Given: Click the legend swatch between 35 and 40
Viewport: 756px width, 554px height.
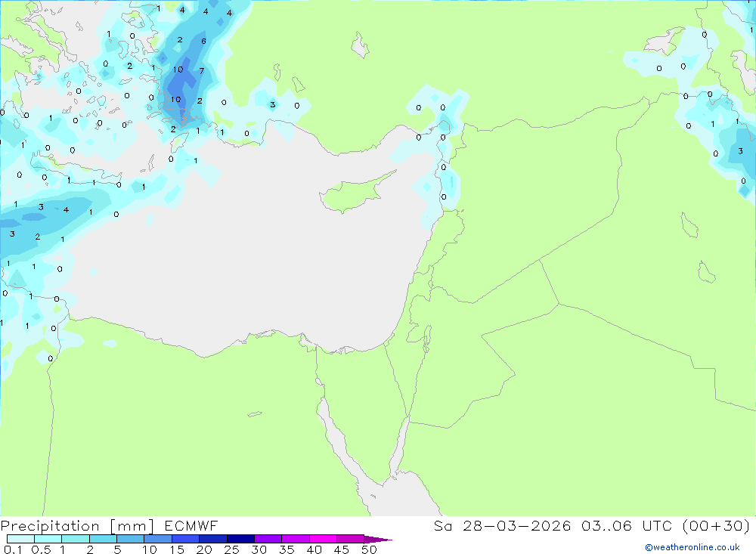Looking at the screenshot, I should (x=295, y=539).
